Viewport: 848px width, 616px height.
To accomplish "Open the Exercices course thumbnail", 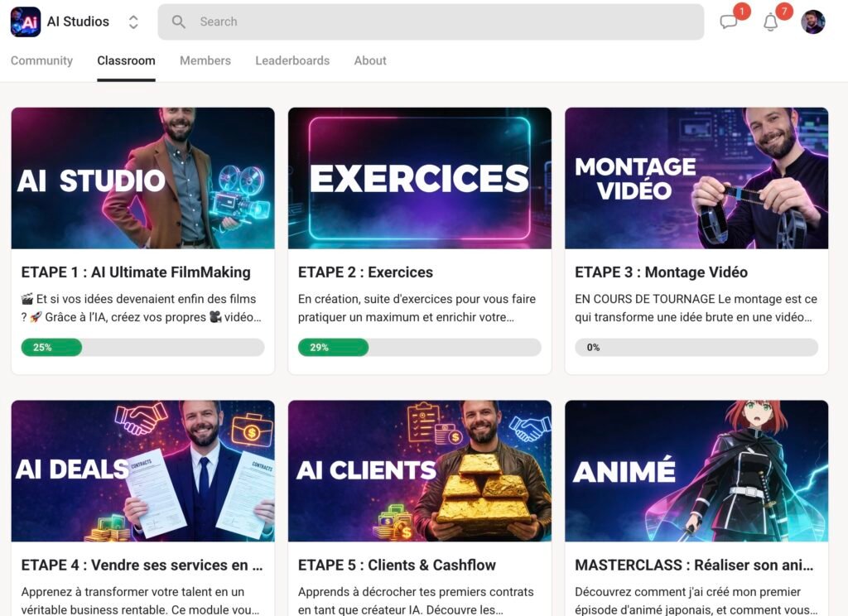I will click(419, 178).
